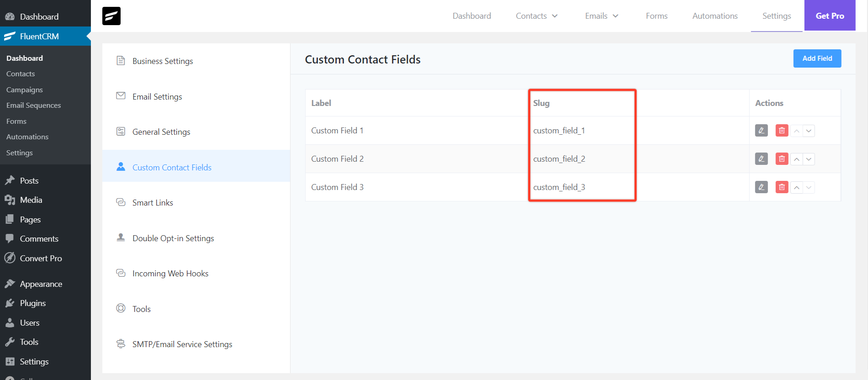Move Custom Field 3 up with chevron
This screenshot has height=380, width=868.
click(x=797, y=188)
